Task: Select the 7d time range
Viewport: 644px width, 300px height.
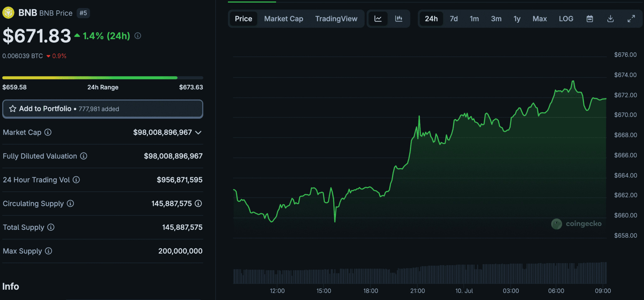Action: [454, 19]
